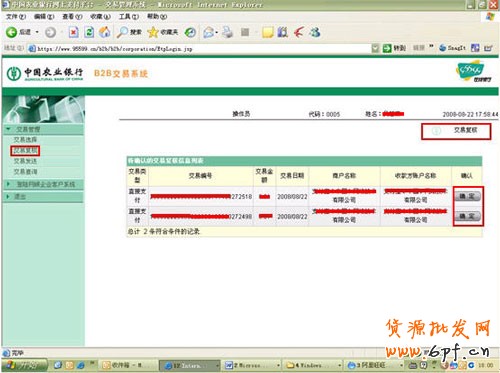Viewport: 500px width, 373px height.
Task: Click the IE Forward arrow icon
Action: pyautogui.click(x=50, y=32)
